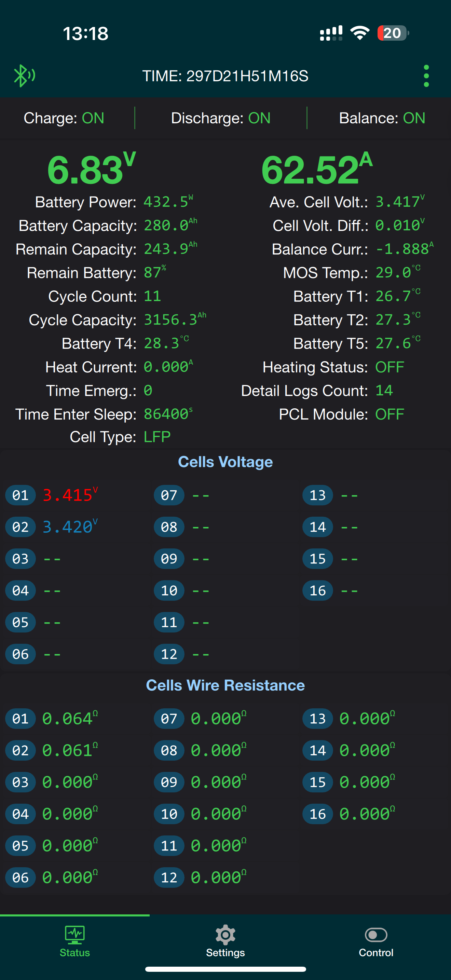Tap the battery indicator in status bar
The image size is (451, 980).
[393, 33]
